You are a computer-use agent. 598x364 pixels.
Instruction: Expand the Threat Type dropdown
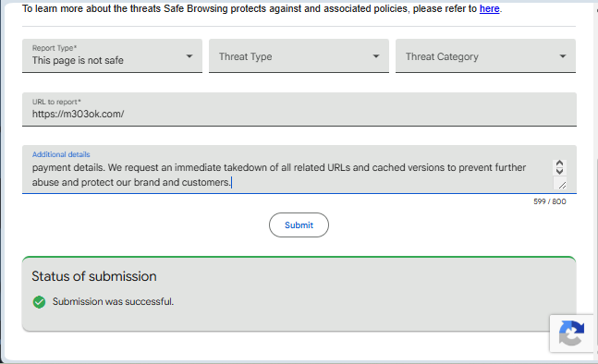coord(299,55)
